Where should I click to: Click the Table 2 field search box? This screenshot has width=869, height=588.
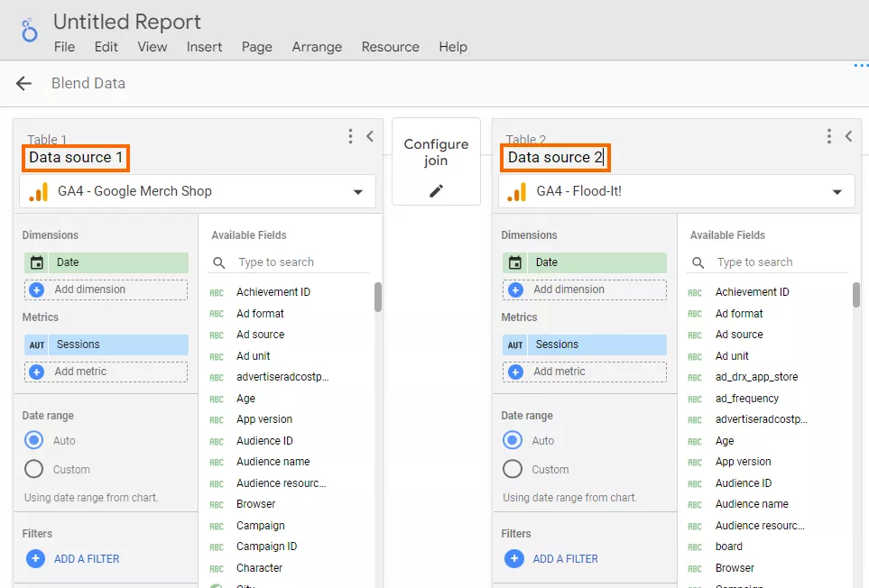(x=768, y=262)
